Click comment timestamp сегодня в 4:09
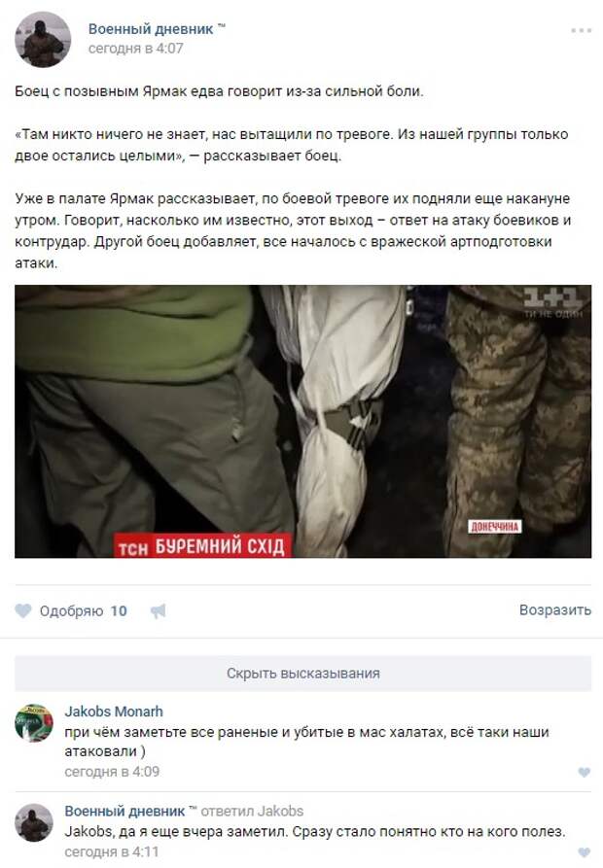This screenshot has height=868, width=603. (112, 772)
